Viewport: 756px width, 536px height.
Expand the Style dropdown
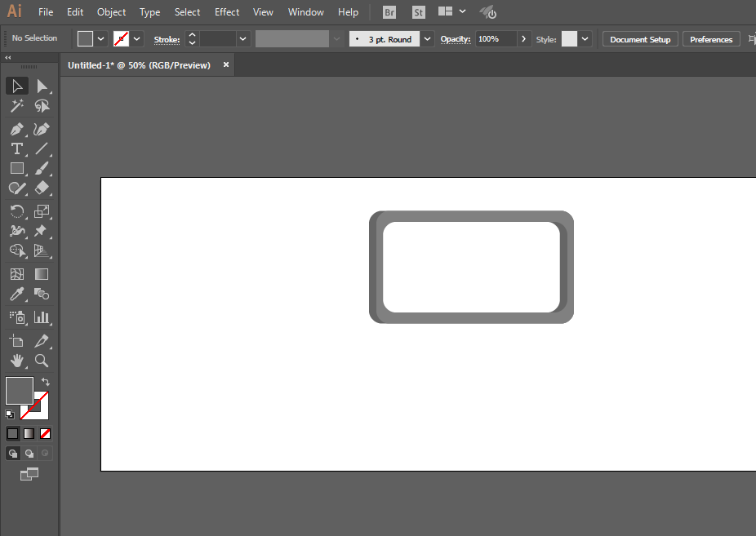click(x=585, y=39)
